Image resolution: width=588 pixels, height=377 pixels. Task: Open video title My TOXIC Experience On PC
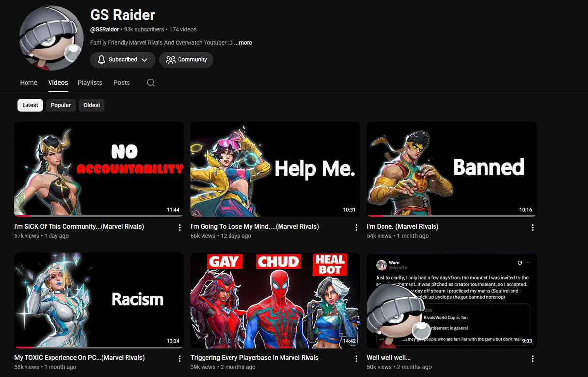pyautogui.click(x=79, y=358)
